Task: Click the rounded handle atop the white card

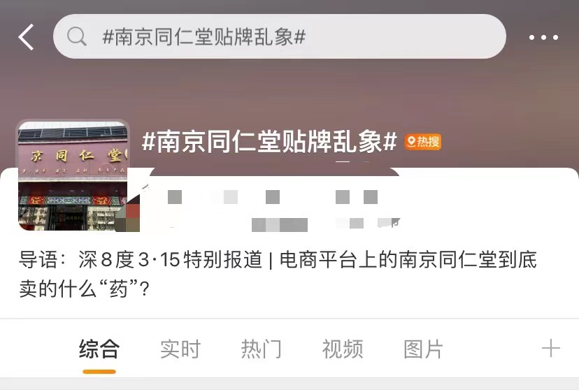Action: [x=275, y=172]
